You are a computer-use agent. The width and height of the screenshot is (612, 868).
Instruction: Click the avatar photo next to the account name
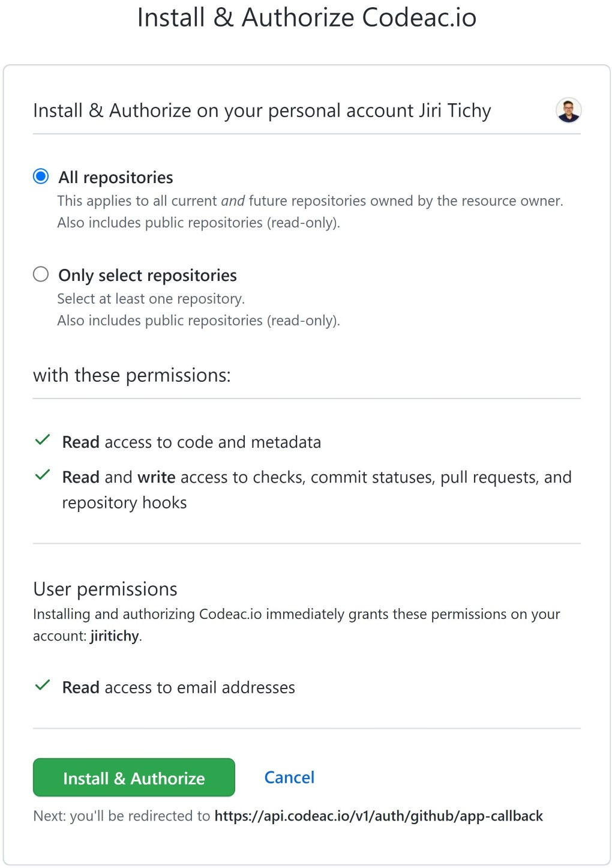568,110
